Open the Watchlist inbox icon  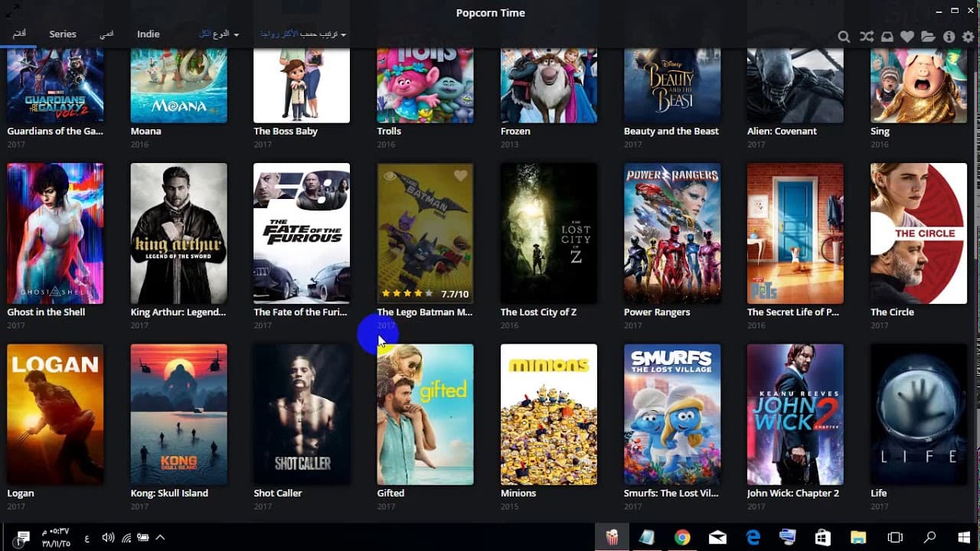pyautogui.click(x=887, y=37)
